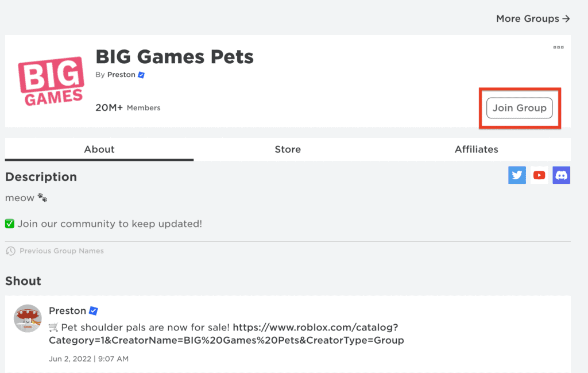Open Preston's profile from the Shout post
The height and width of the screenshot is (373, 588).
tap(68, 311)
